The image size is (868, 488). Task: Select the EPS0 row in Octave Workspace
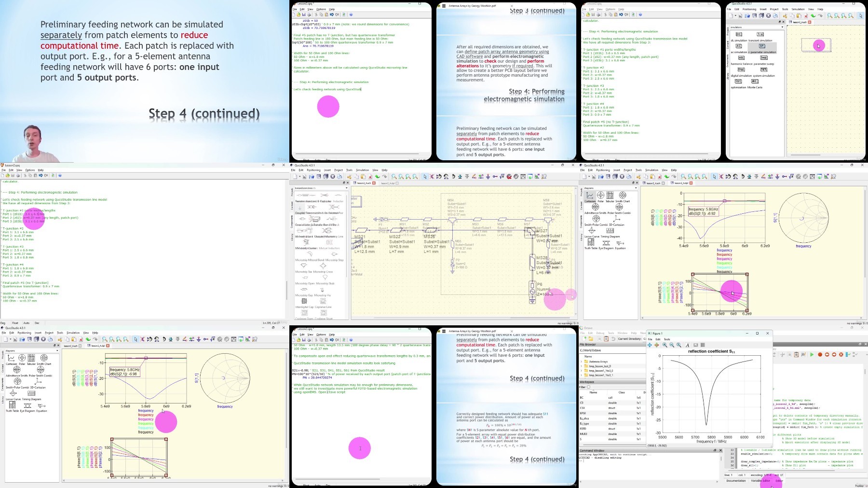(x=612, y=413)
